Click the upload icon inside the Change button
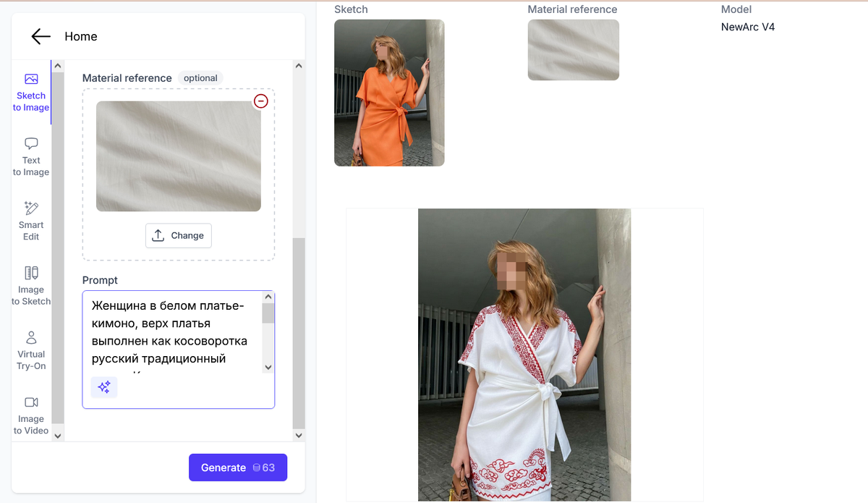 coord(159,234)
